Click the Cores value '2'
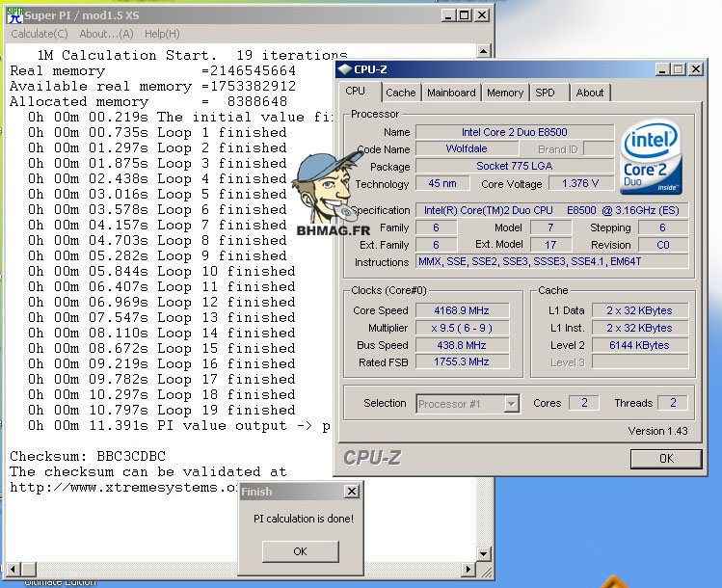This screenshot has height=588, width=722. pyautogui.click(x=584, y=403)
